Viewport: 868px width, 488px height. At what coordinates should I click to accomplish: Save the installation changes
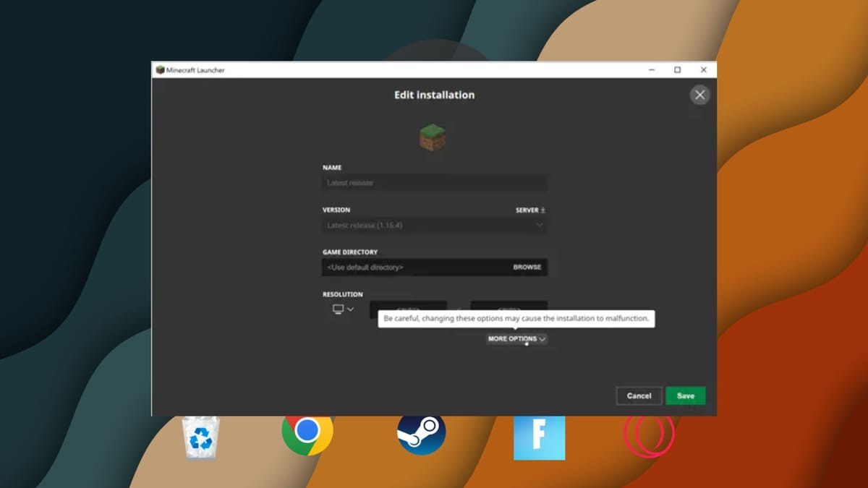click(x=686, y=395)
